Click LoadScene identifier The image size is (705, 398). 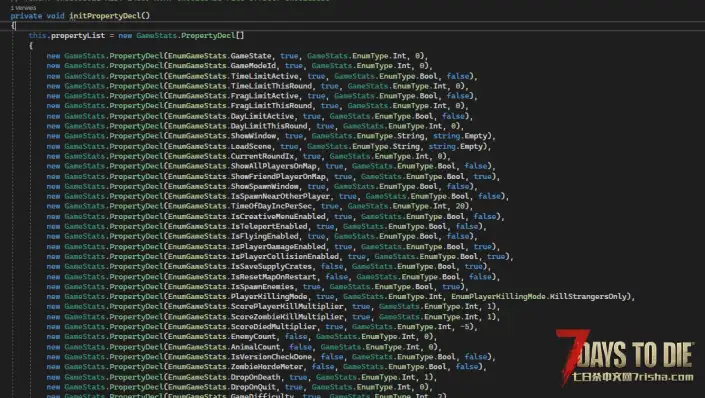[x=251, y=146]
